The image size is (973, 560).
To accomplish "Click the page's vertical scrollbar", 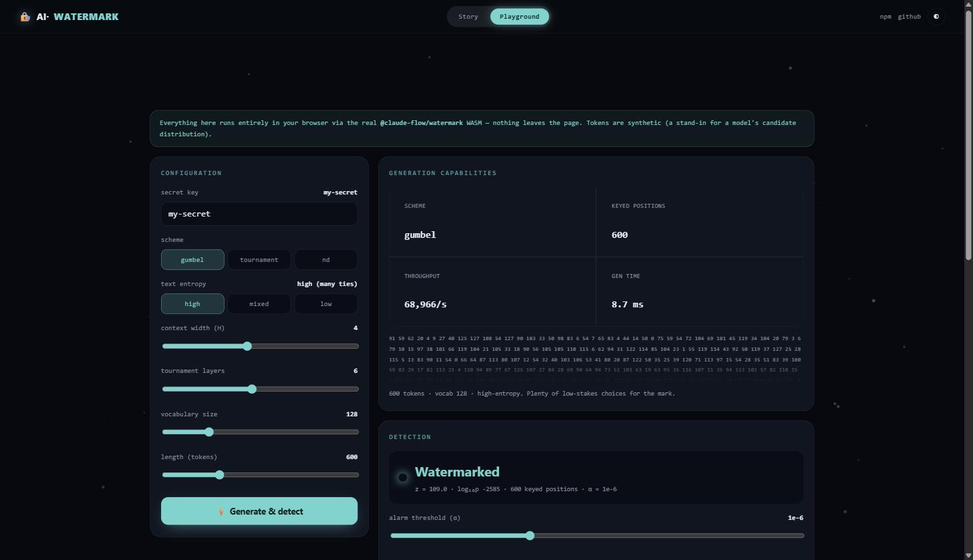I will pyautogui.click(x=968, y=134).
